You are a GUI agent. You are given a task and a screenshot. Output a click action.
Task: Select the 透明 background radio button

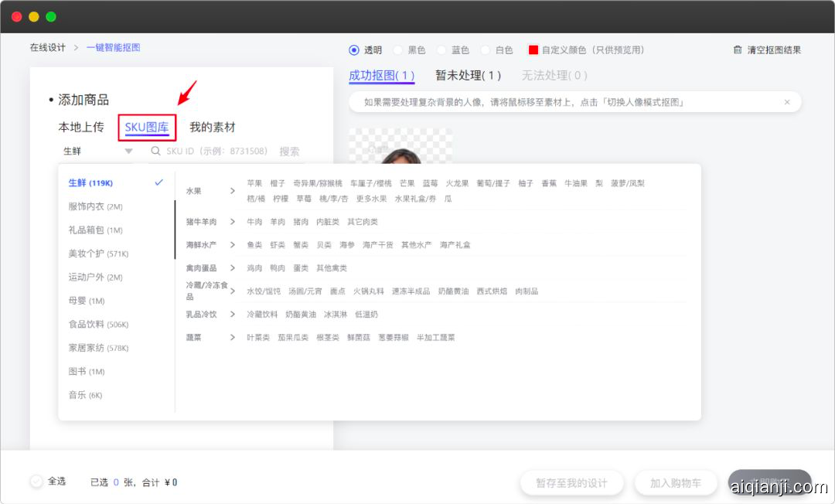point(354,50)
